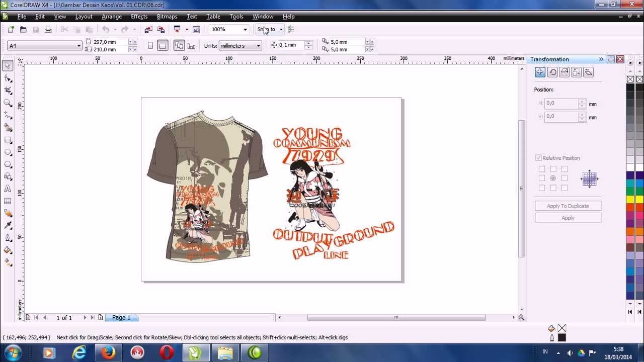Select the Interactive Fill tool

(x=8, y=262)
